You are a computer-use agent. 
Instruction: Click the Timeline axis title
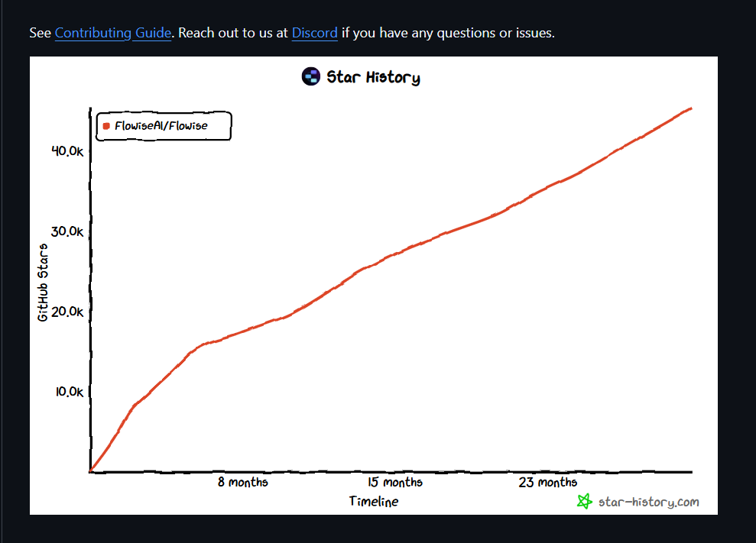pos(374,502)
